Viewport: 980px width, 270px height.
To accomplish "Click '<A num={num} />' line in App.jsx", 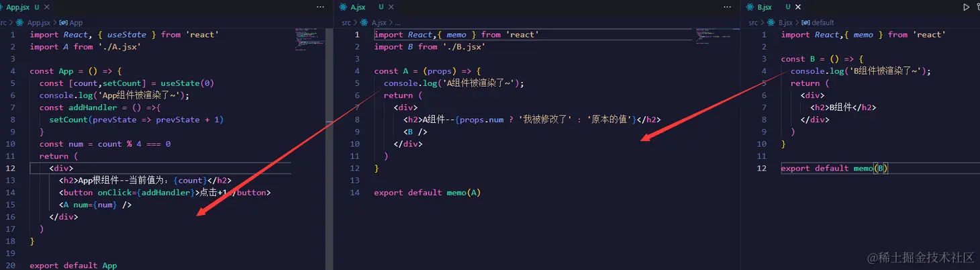I will pos(95,204).
